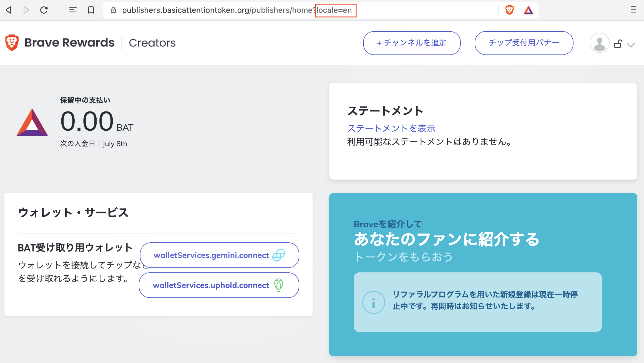The width and height of the screenshot is (644, 363).
Task: Open the reader mode lines icon
Action: 73,10
